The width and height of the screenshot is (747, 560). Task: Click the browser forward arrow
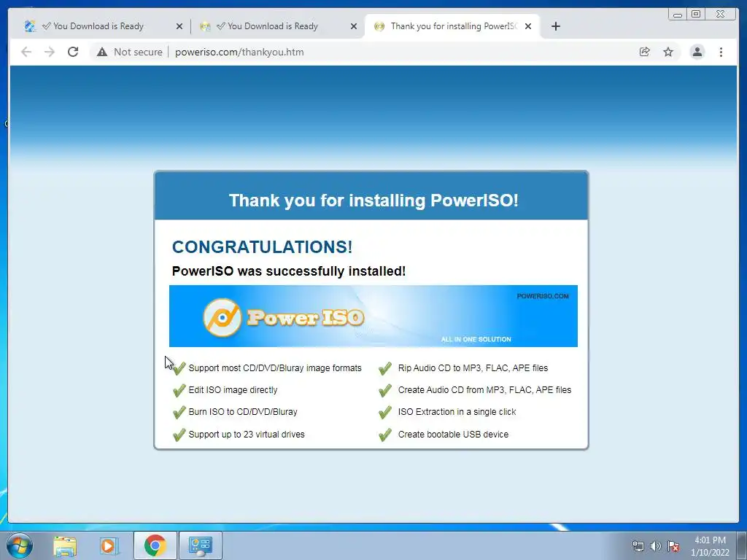click(50, 52)
